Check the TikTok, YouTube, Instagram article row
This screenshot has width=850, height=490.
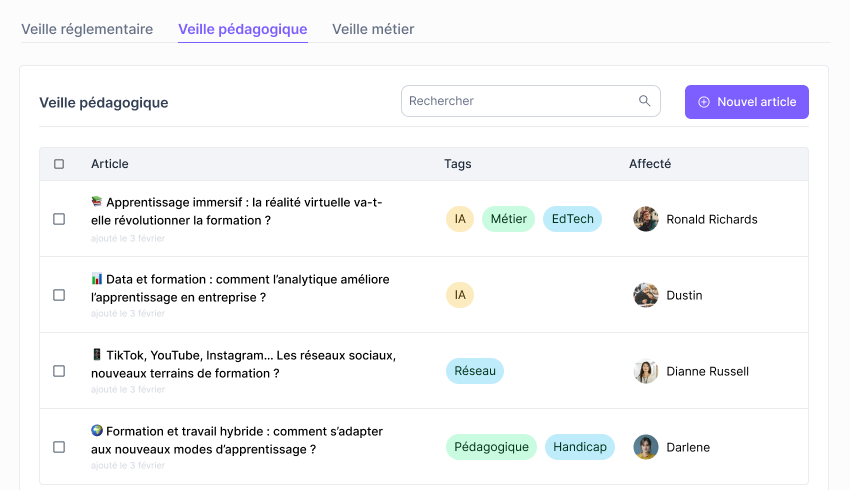pyautogui.click(x=59, y=371)
